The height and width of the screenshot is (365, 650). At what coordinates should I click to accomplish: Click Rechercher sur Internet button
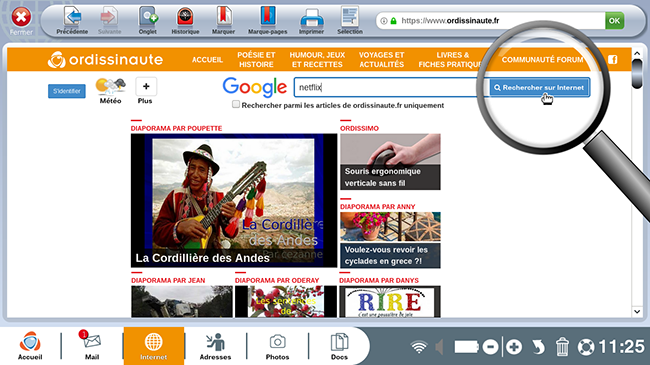(540, 88)
